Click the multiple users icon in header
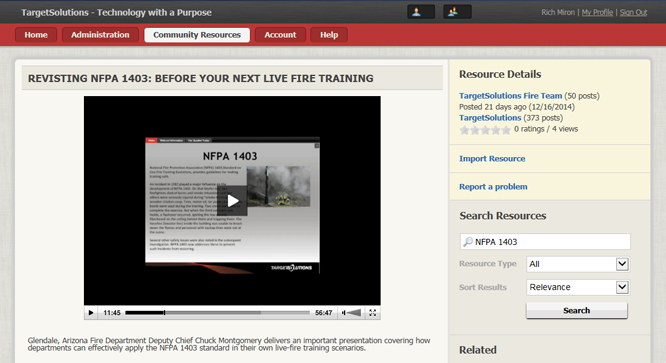666x363 pixels. coord(457,12)
